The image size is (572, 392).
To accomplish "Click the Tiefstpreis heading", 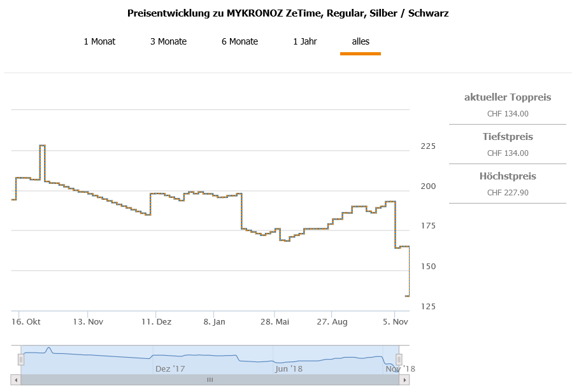I will (x=508, y=137).
